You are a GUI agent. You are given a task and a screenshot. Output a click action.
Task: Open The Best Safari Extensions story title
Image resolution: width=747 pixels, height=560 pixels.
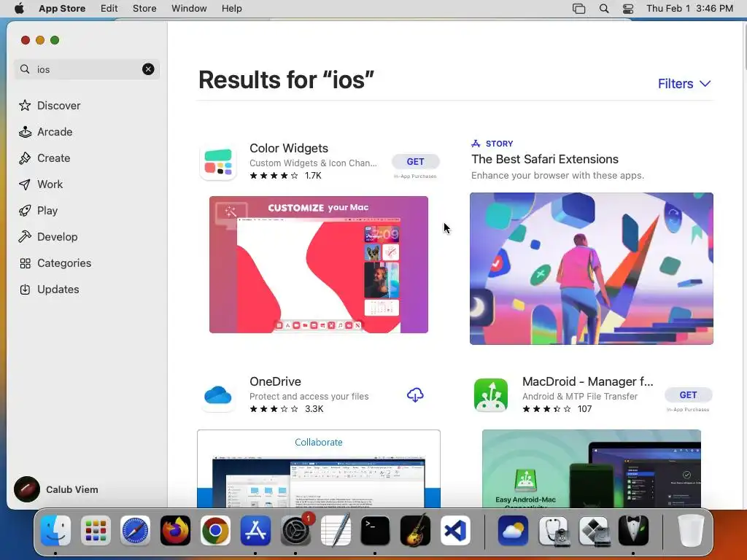pyautogui.click(x=545, y=159)
